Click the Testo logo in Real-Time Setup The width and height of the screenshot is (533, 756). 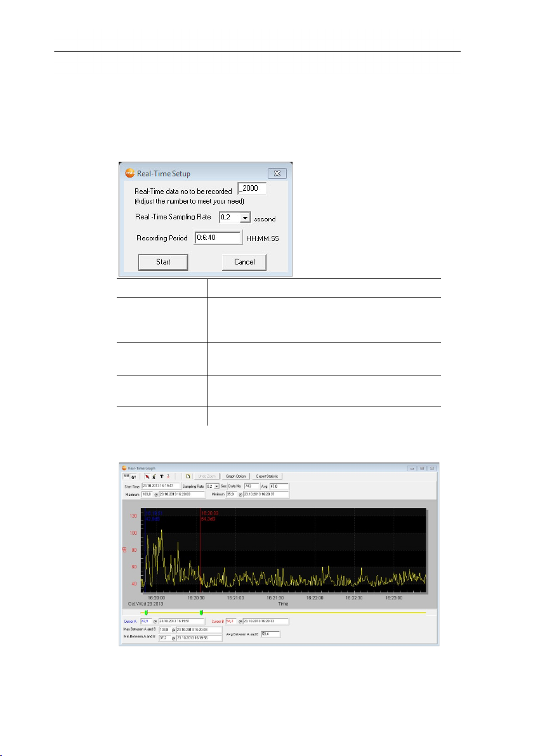coord(129,173)
